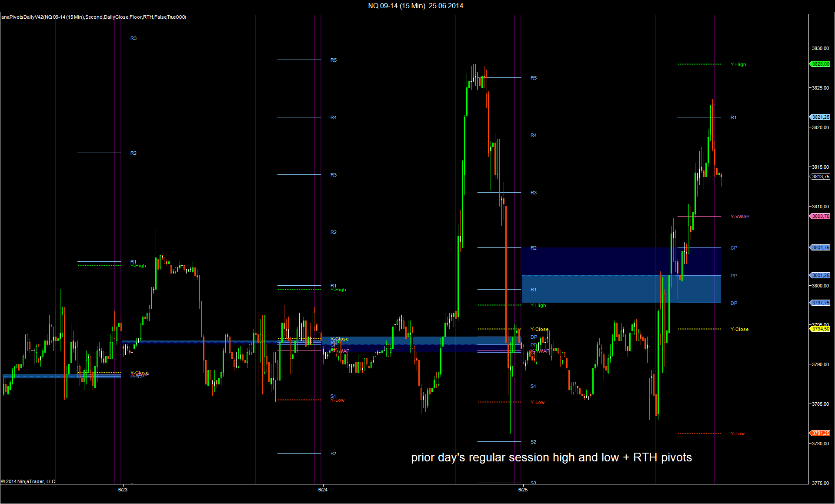835x504 pixels.
Task: Click the 6/25 date label
Action: 523,490
